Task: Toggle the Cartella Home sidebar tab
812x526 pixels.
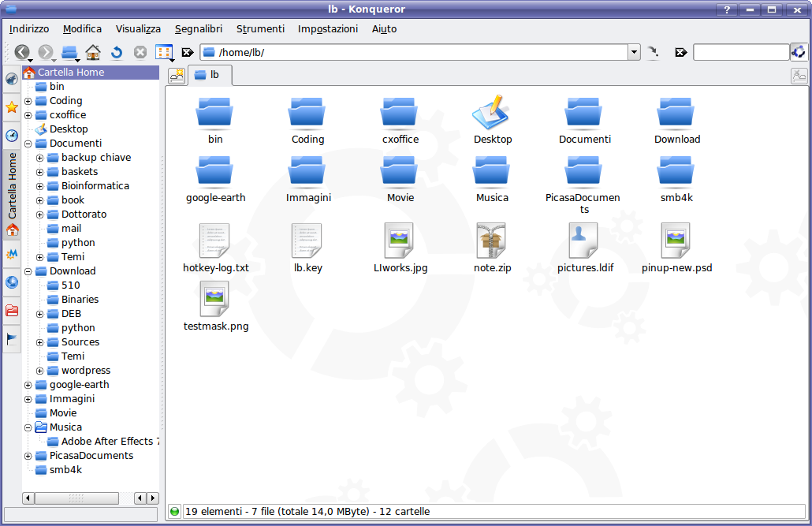Action: (x=12, y=186)
